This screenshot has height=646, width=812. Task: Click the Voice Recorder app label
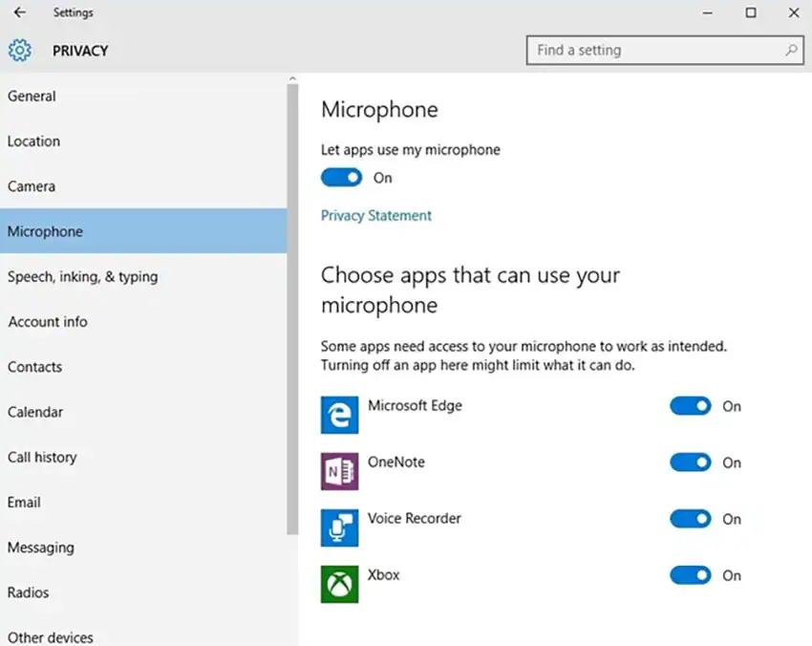[415, 518]
